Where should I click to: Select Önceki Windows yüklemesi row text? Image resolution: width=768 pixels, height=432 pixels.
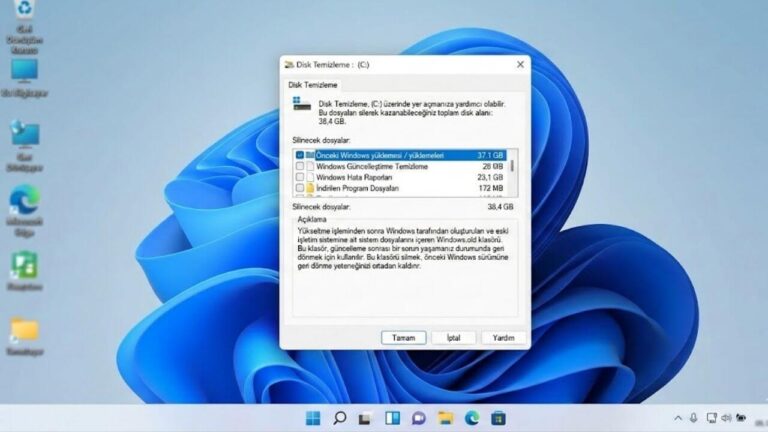(380, 155)
